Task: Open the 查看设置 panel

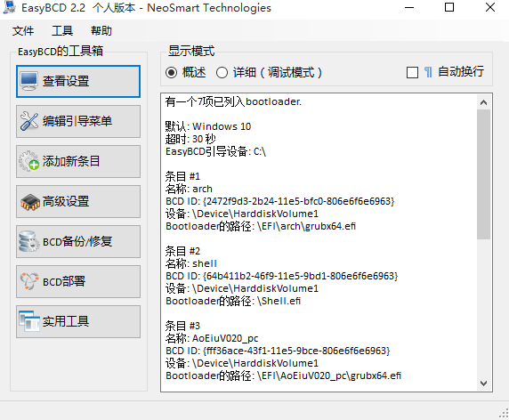Action: point(78,81)
